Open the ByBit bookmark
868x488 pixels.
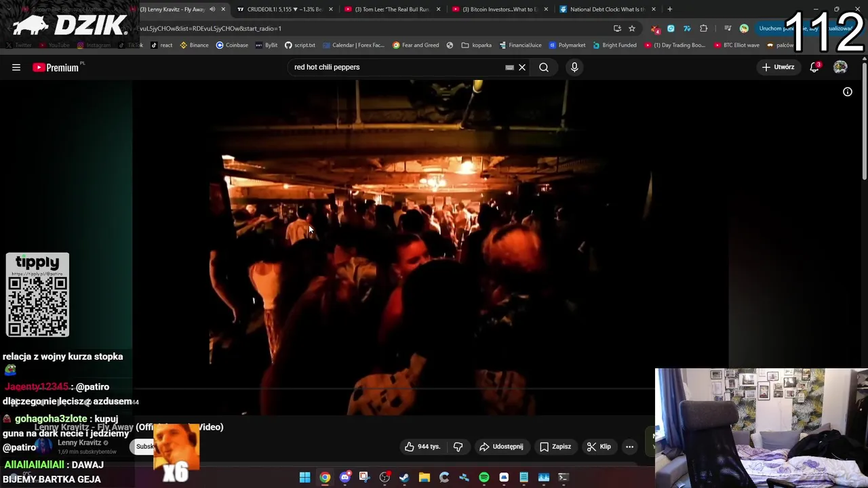click(267, 45)
